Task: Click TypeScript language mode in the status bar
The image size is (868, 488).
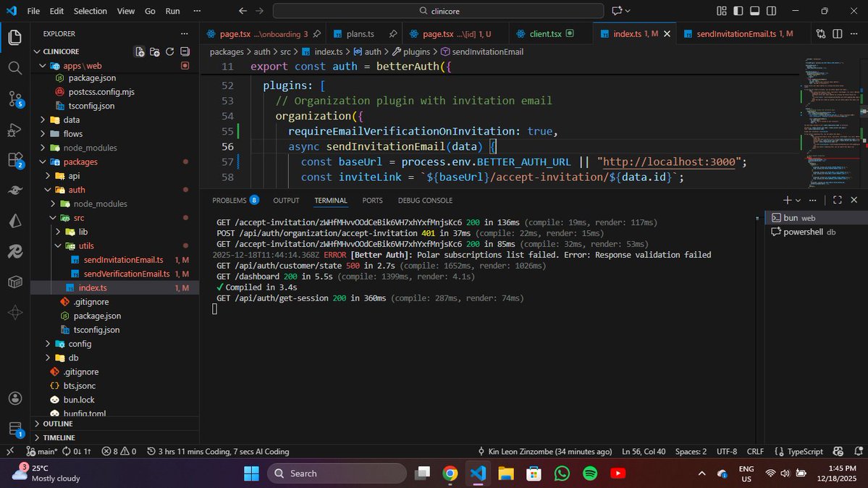Action: coord(805,451)
